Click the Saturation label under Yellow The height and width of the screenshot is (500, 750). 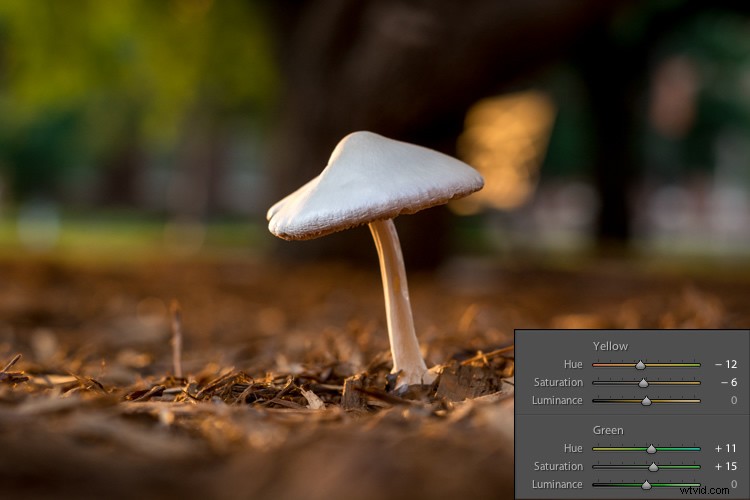point(558,382)
